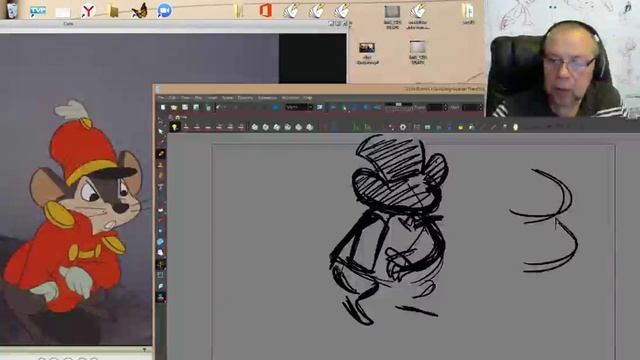Open the Scene menu
Viewport: 640px width, 360px height.
(x=227, y=98)
